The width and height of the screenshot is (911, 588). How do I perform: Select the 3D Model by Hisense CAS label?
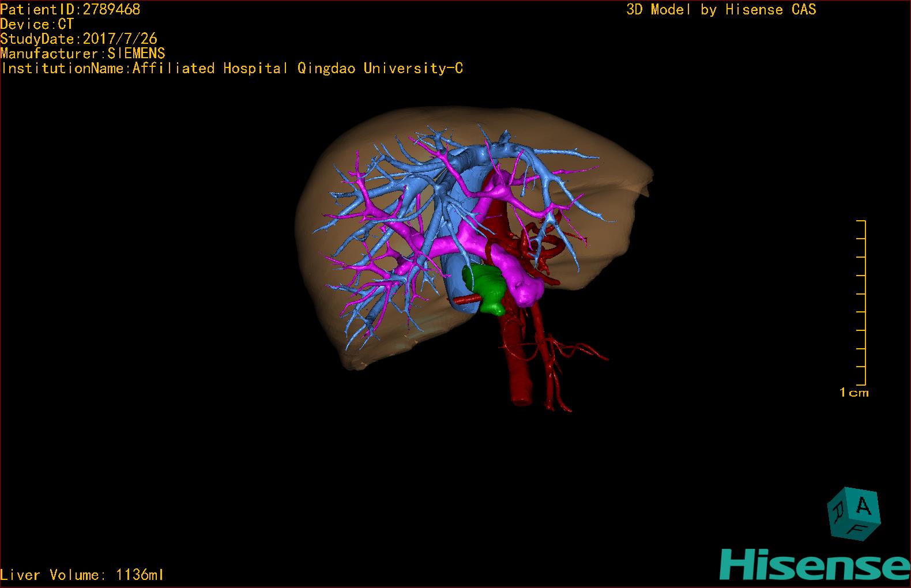point(721,10)
